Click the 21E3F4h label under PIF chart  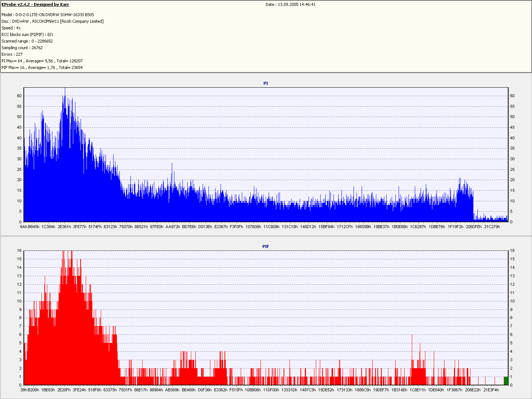point(491,390)
